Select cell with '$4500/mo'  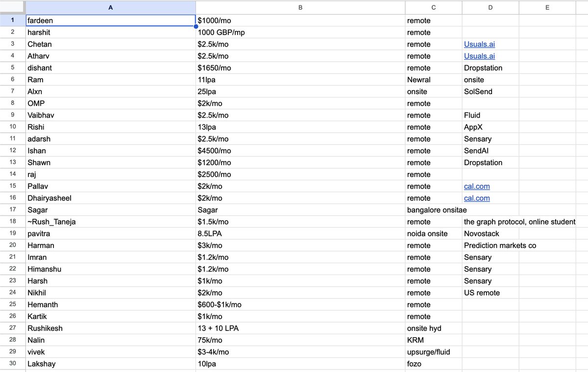tap(300, 151)
